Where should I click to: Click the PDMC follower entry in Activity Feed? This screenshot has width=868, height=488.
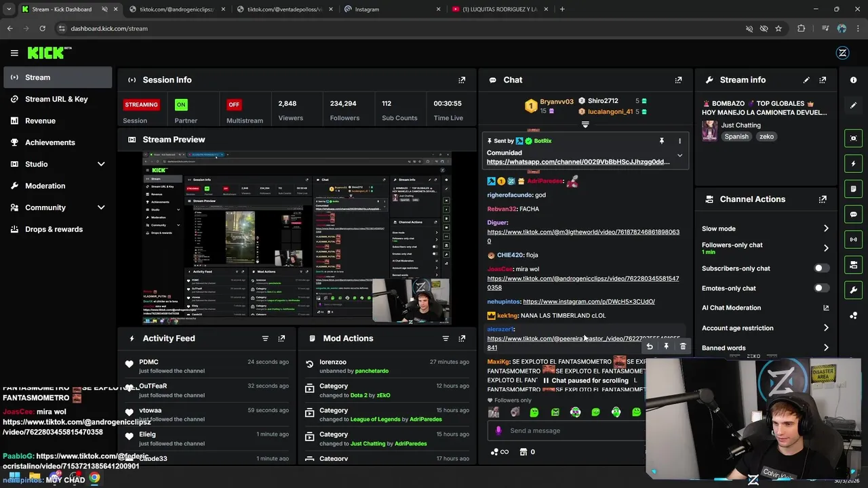point(207,366)
